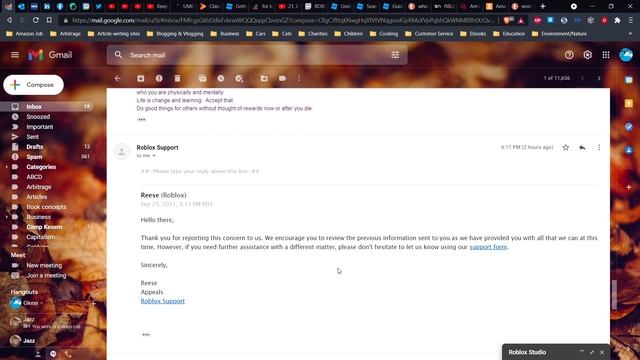Screen dimensions: 640x360
Task: Open the Roblox Support signature link
Action: [x=162, y=301]
